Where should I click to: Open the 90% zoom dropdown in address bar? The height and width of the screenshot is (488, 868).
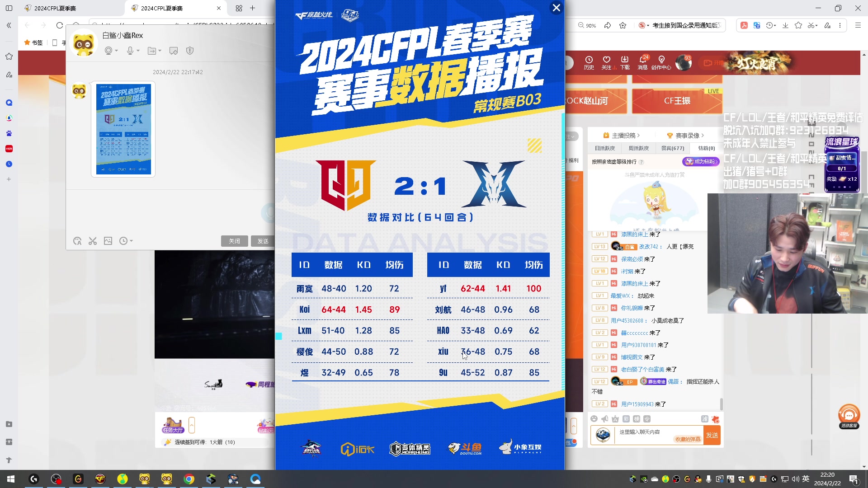586,26
